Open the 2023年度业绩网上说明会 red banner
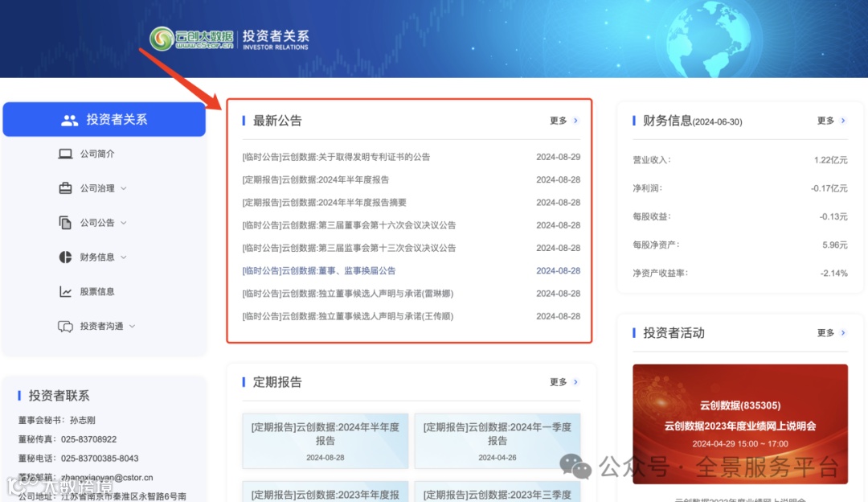The image size is (868, 502). 740,424
